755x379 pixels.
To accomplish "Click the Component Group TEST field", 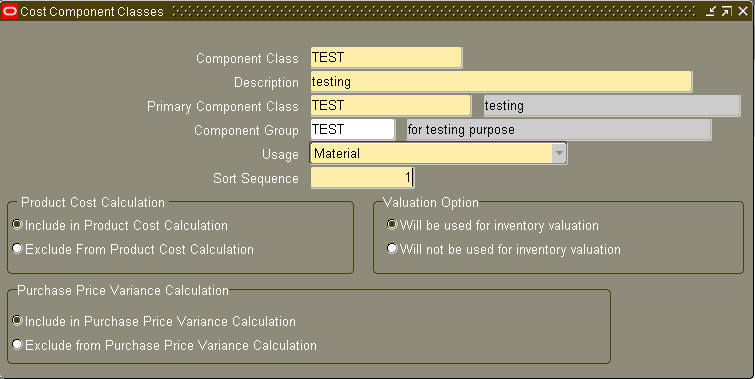I will coord(352,130).
